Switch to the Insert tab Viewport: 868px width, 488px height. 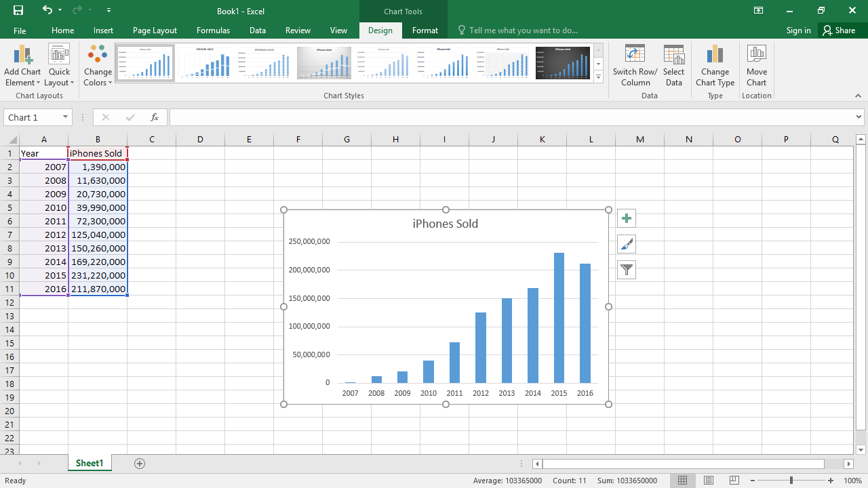[x=104, y=30]
